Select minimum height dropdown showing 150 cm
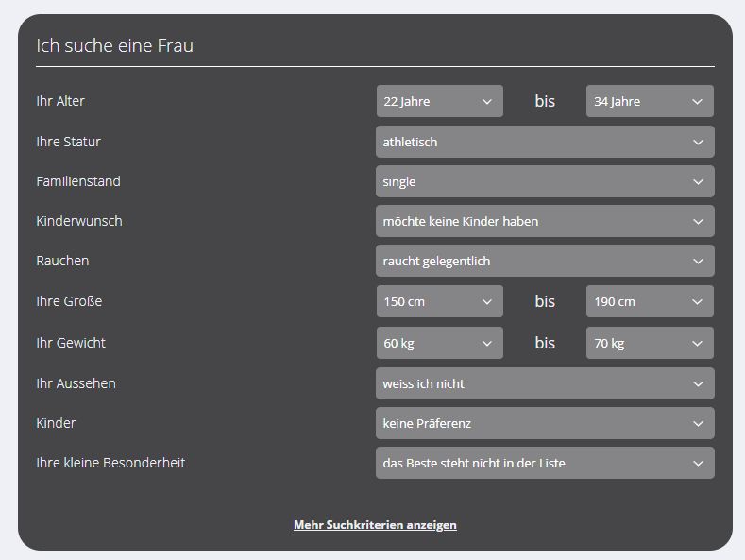 click(x=439, y=301)
